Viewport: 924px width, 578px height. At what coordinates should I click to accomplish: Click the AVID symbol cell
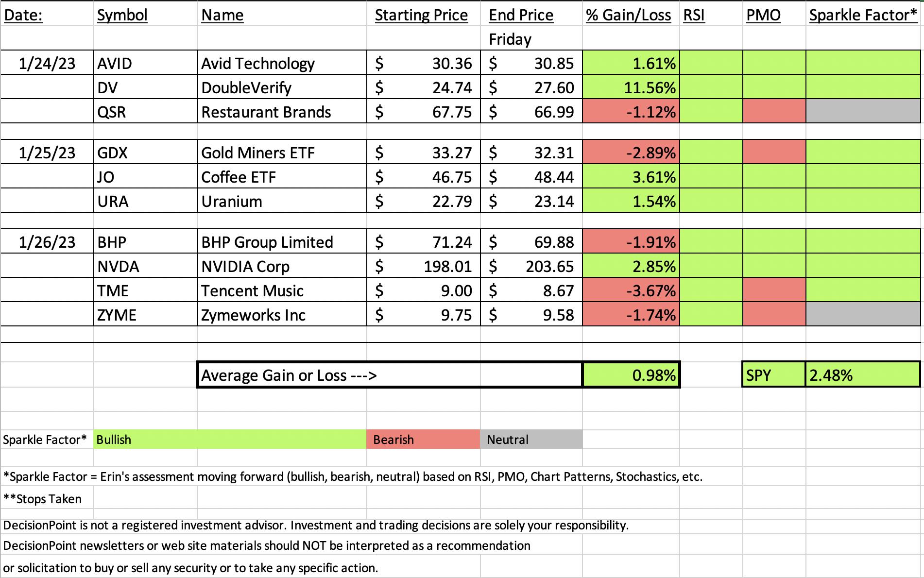[x=145, y=63]
